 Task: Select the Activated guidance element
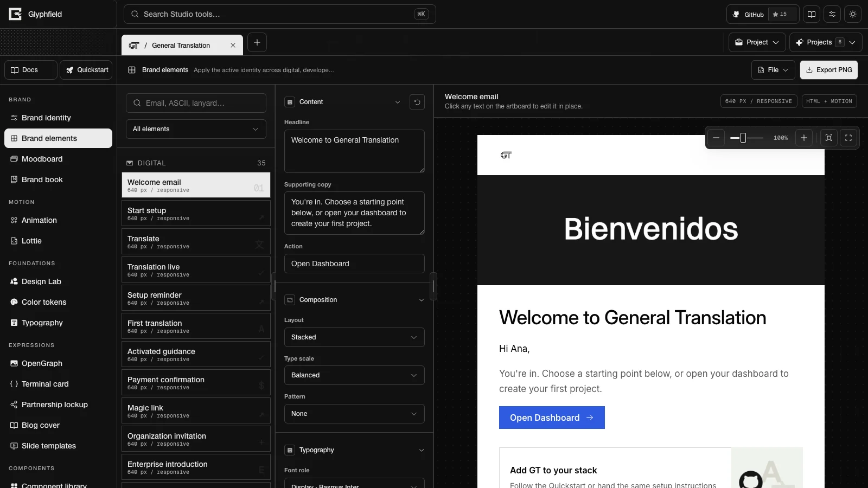pos(196,354)
